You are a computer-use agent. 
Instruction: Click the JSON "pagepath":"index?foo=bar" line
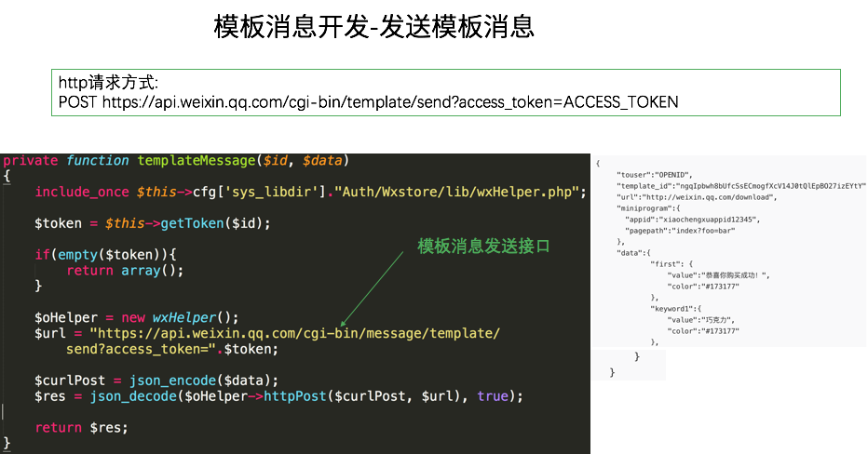click(680, 231)
